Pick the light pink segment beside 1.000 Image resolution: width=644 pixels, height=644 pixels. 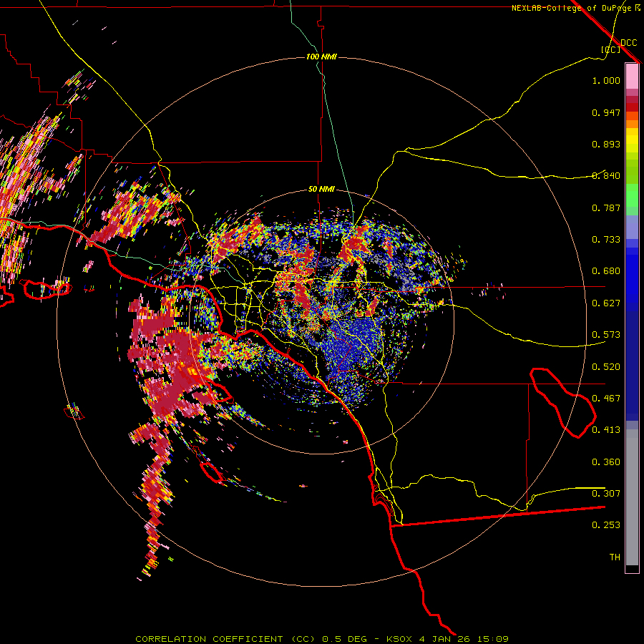632,76
